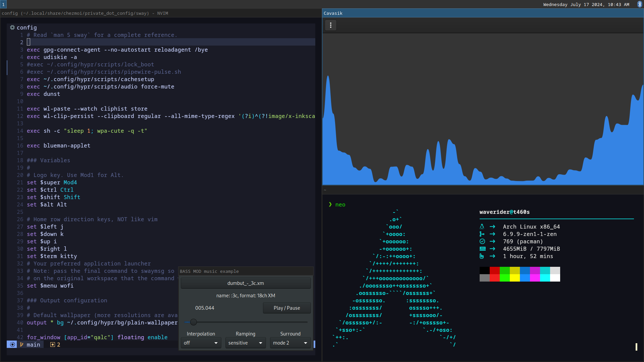Click the config file gear icon
This screenshot has width=644, height=362.
(12, 27)
